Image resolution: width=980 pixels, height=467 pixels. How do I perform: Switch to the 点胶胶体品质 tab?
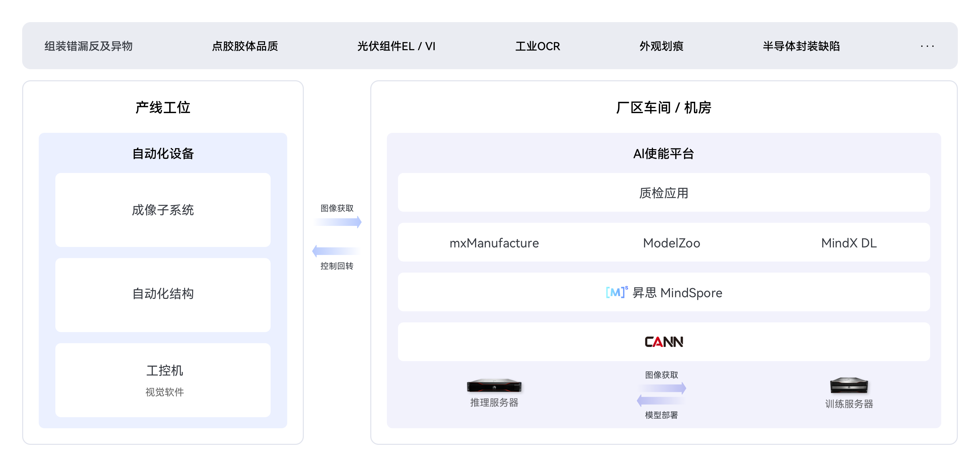coord(245,46)
